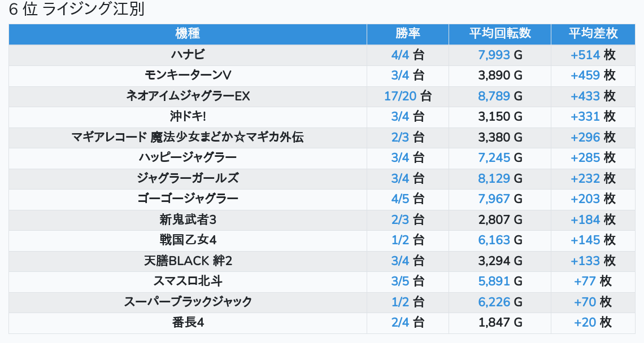Open the 天膳BLACK 絆2 row

(x=188, y=261)
